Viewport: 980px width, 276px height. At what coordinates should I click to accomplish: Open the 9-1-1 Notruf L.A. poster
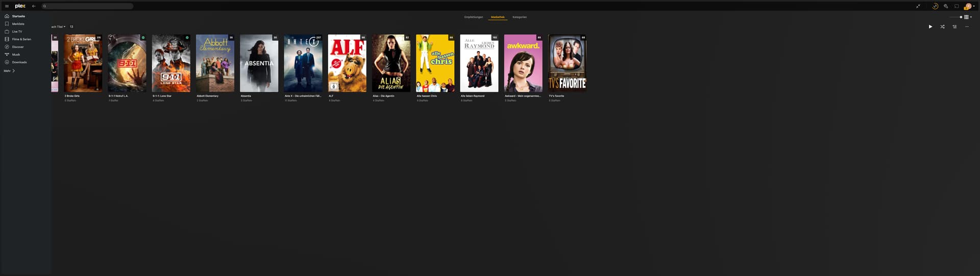click(127, 63)
